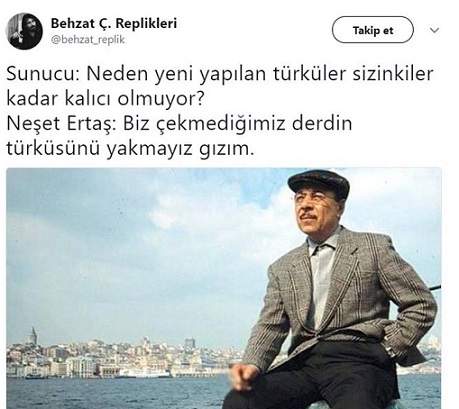Click the line 'kadar kalıcı olmuyor?'
Viewport: 459px width, 409px height.
tap(105, 99)
